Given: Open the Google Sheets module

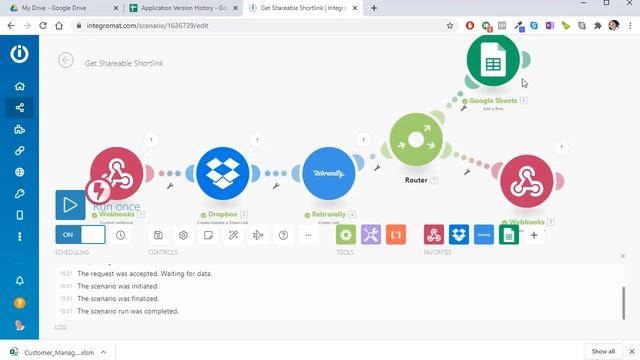Looking at the screenshot, I should [493, 60].
